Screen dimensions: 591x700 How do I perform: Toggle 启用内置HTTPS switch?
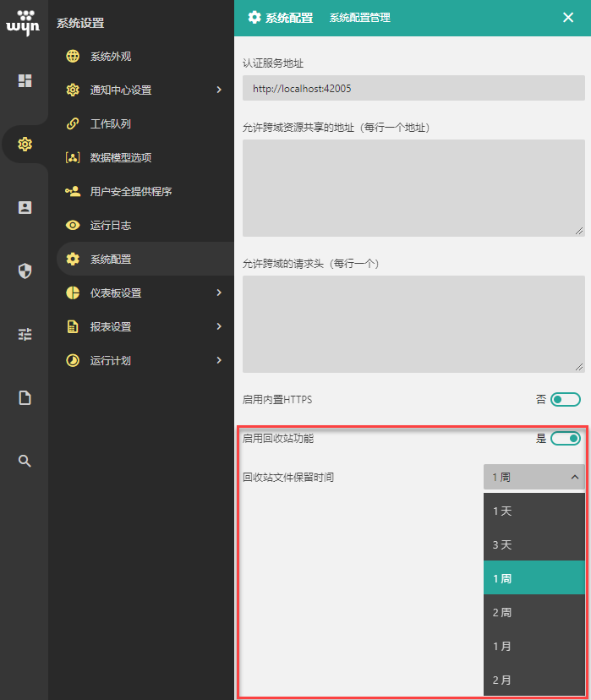coord(566,400)
